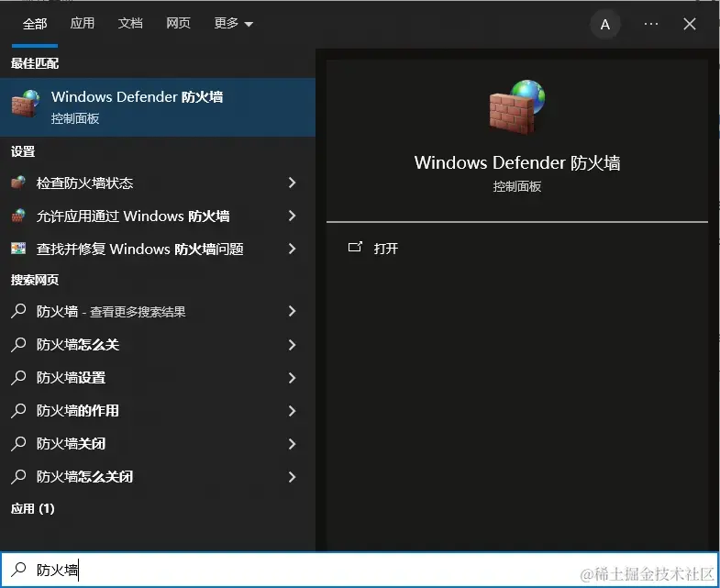This screenshot has width=720, height=588.
Task: Select web suggestion 防火墙关闭
Action: [x=158, y=444]
